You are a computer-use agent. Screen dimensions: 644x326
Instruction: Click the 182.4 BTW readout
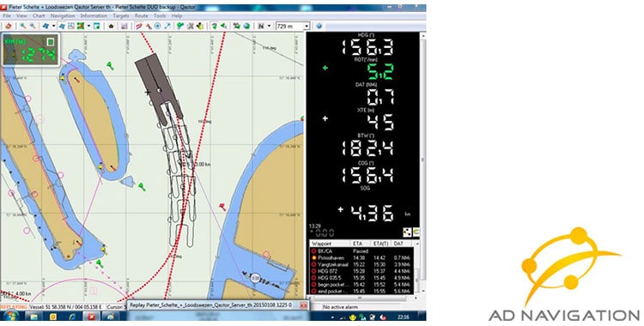pyautogui.click(x=368, y=148)
